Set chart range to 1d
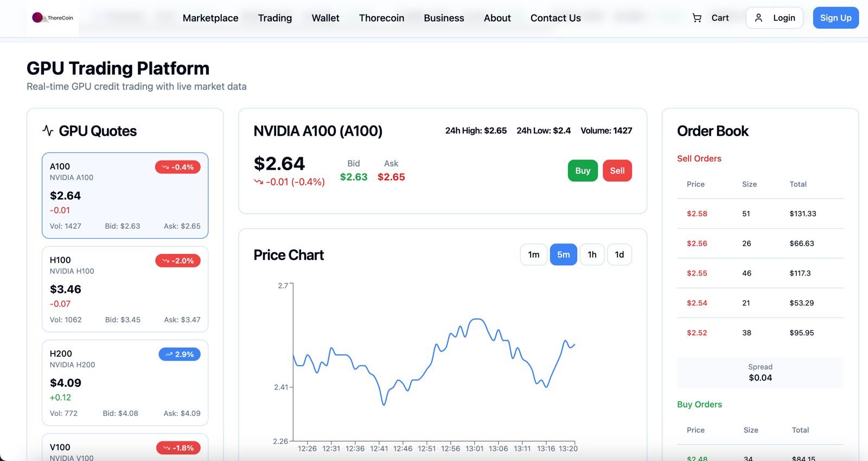The width and height of the screenshot is (868, 461). [619, 254]
